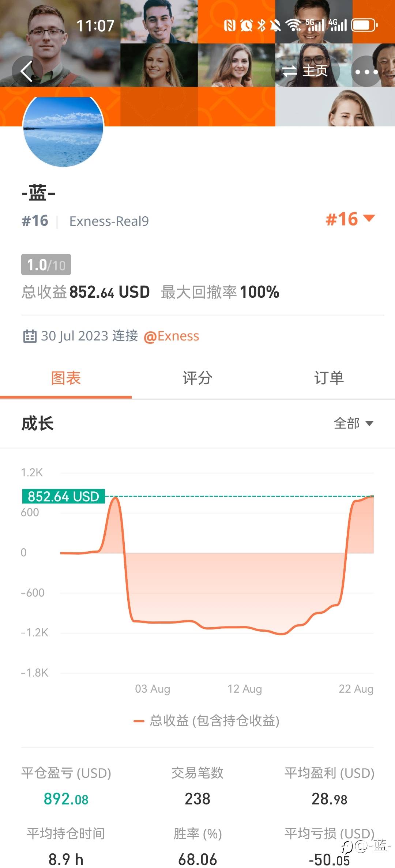
Task: Toggle the 总收益 chart legend series
Action: pyautogui.click(x=207, y=721)
